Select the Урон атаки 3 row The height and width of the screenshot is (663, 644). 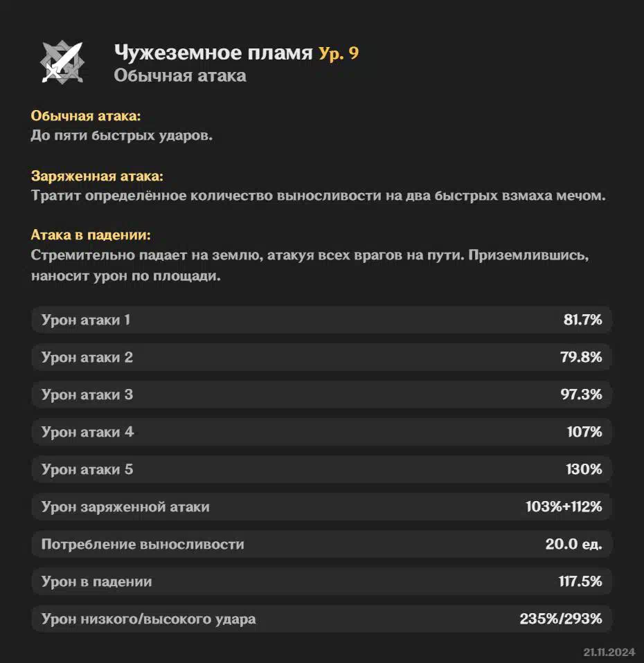pos(321,394)
